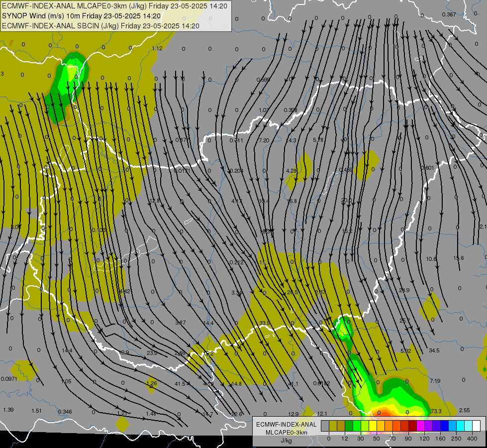
Task: Click the map value 5.92
Action: coord(405,351)
